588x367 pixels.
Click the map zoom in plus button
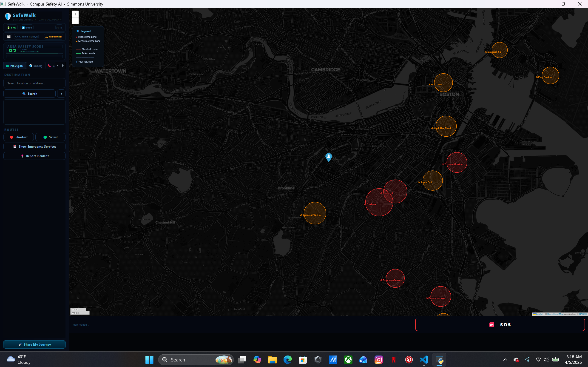(75, 14)
